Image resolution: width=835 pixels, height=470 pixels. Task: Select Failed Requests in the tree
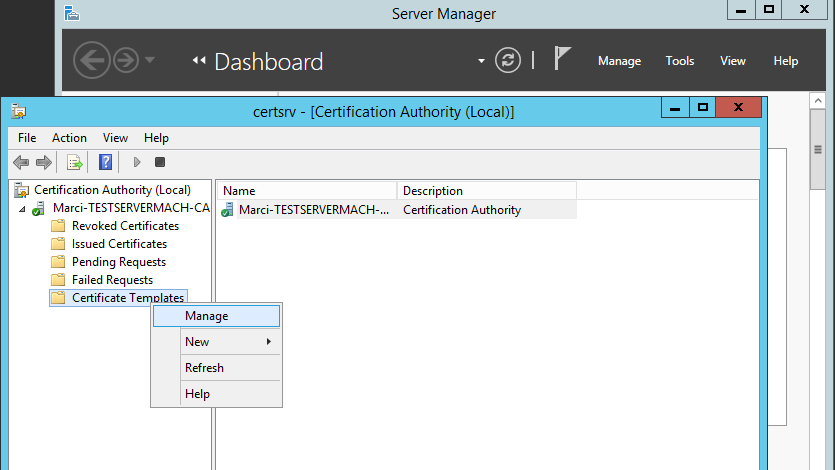[112, 279]
